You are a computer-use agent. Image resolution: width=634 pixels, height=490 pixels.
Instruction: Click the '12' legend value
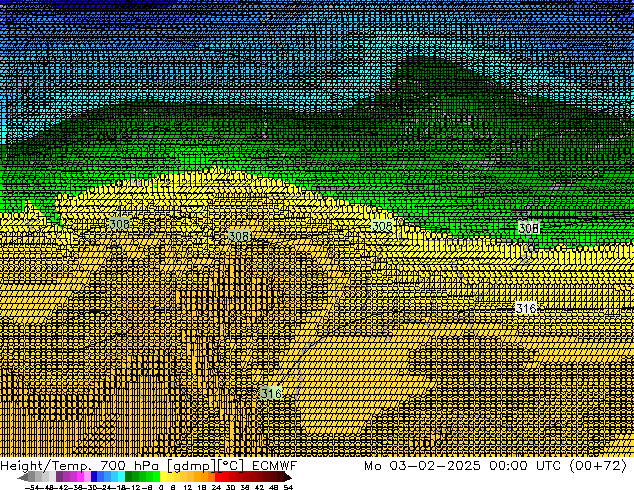point(188,488)
